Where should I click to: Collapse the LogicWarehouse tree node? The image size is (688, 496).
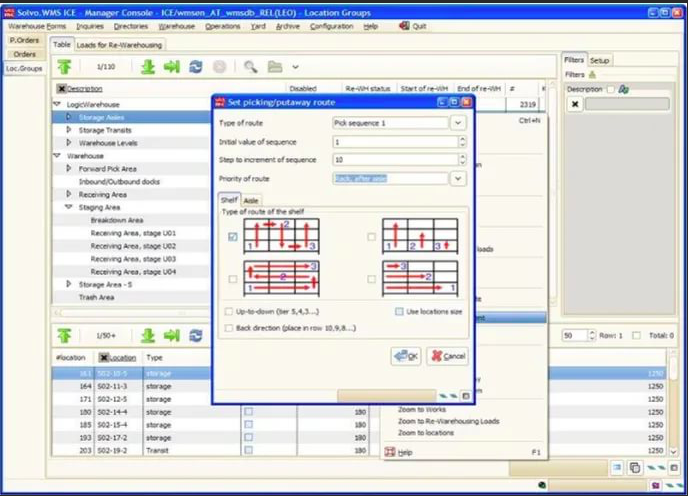(x=57, y=104)
